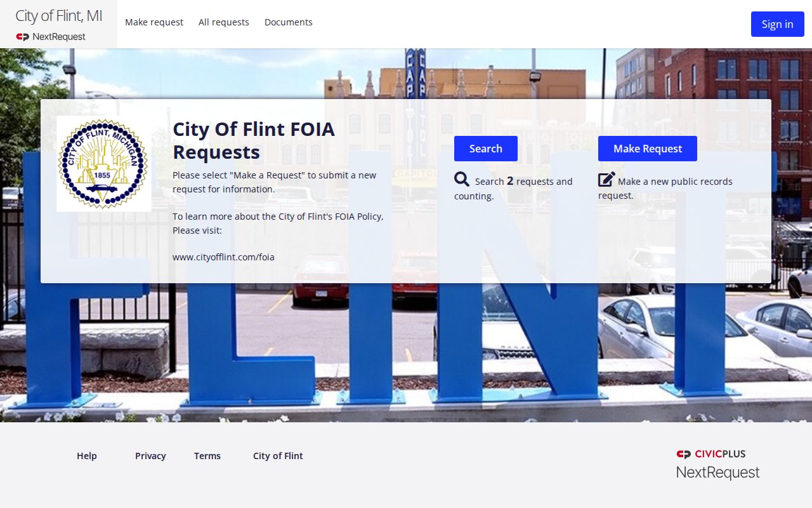Screen dimensions: 812x508
Task: Click the blue Make Request button
Action: coord(648,149)
